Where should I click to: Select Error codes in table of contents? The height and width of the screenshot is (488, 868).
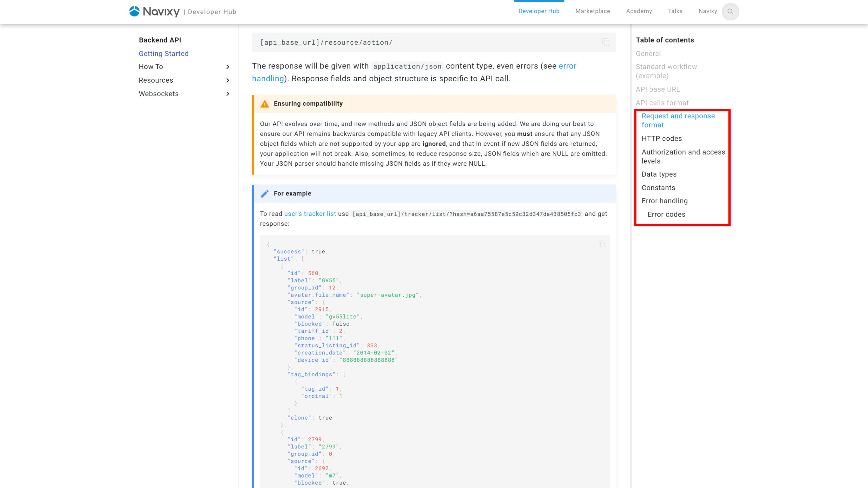pyautogui.click(x=667, y=214)
